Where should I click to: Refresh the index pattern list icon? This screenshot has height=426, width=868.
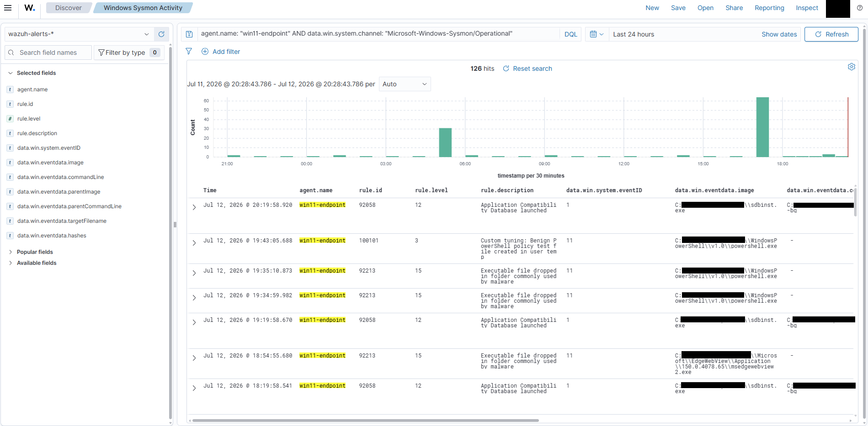[161, 34]
